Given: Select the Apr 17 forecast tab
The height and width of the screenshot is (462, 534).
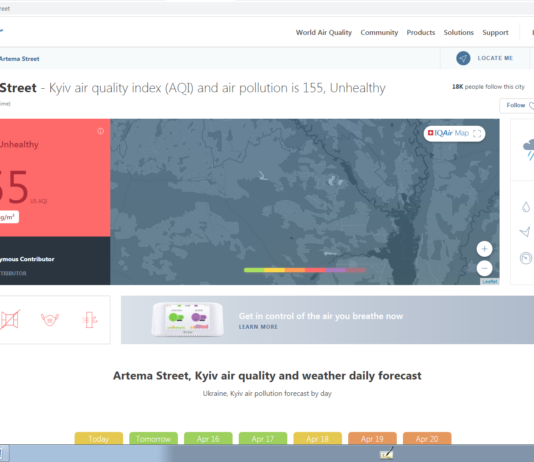Looking at the screenshot, I should pyautogui.click(x=263, y=439).
